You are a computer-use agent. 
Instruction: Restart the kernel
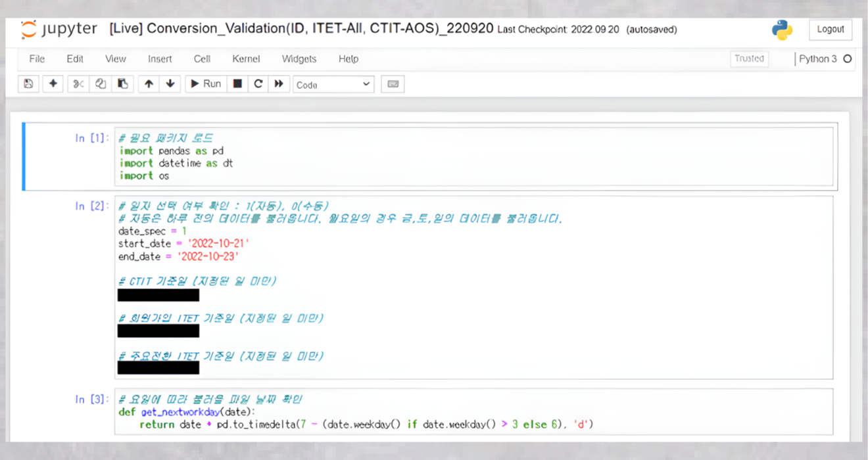258,84
